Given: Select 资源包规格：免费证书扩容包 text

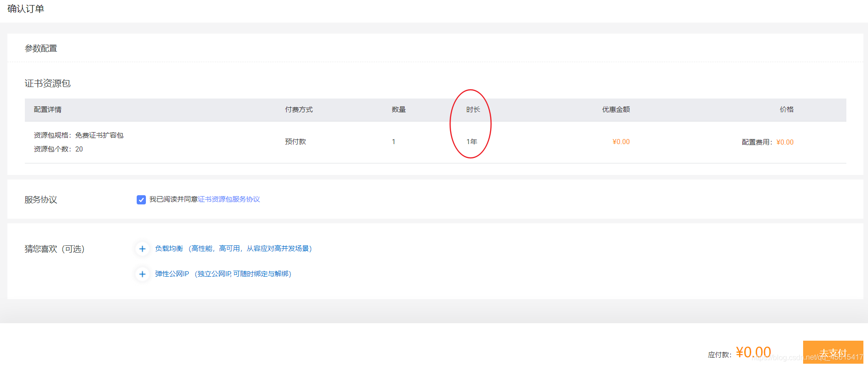Looking at the screenshot, I should point(79,135).
